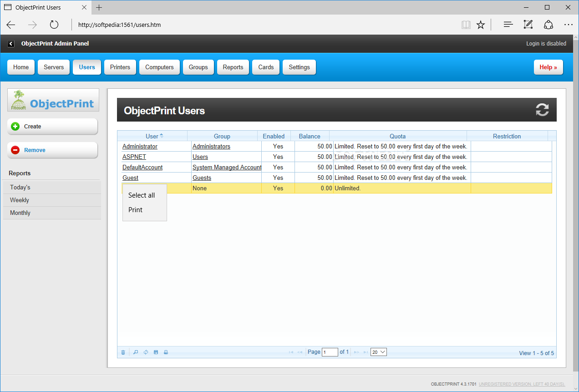Viewport: 579px width, 392px height.
Task: Open the Administrators group link
Action: [211, 147]
